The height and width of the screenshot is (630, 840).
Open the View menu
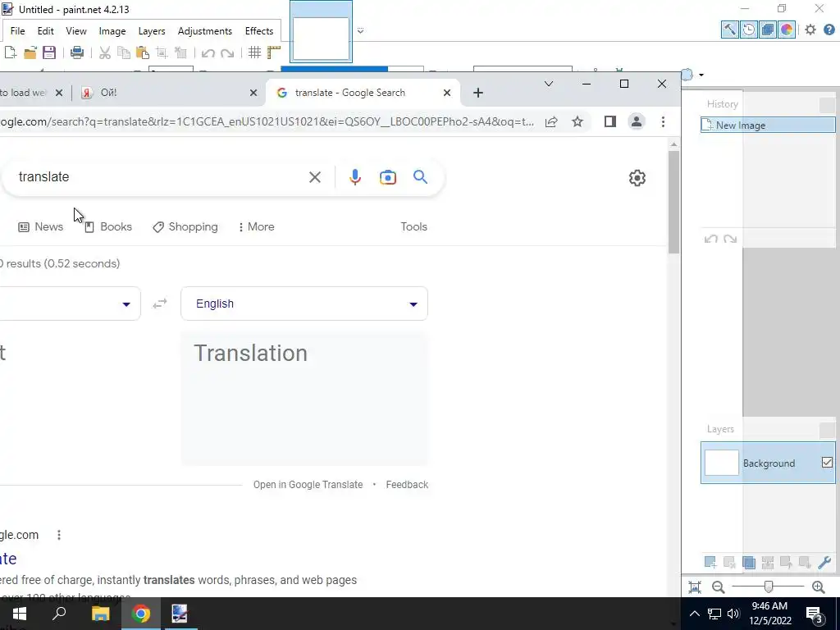click(76, 31)
